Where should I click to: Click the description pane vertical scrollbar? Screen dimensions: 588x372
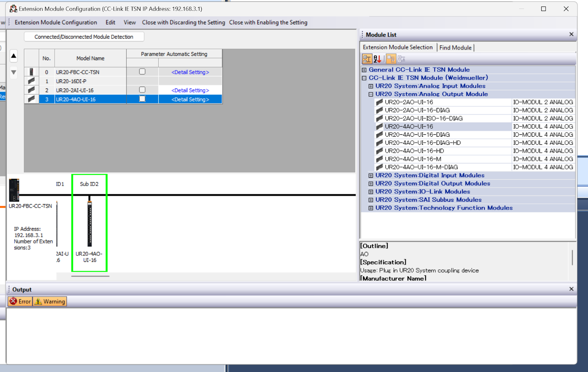point(572,257)
